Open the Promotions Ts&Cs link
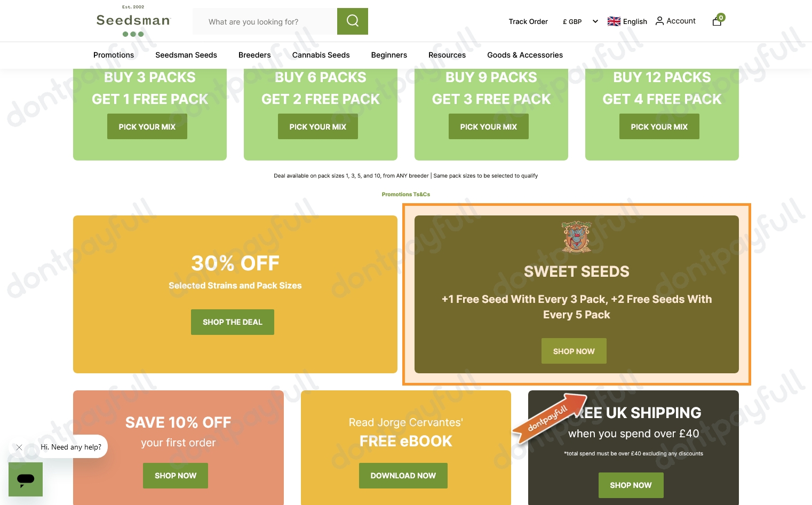The height and width of the screenshot is (505, 812). pos(405,194)
